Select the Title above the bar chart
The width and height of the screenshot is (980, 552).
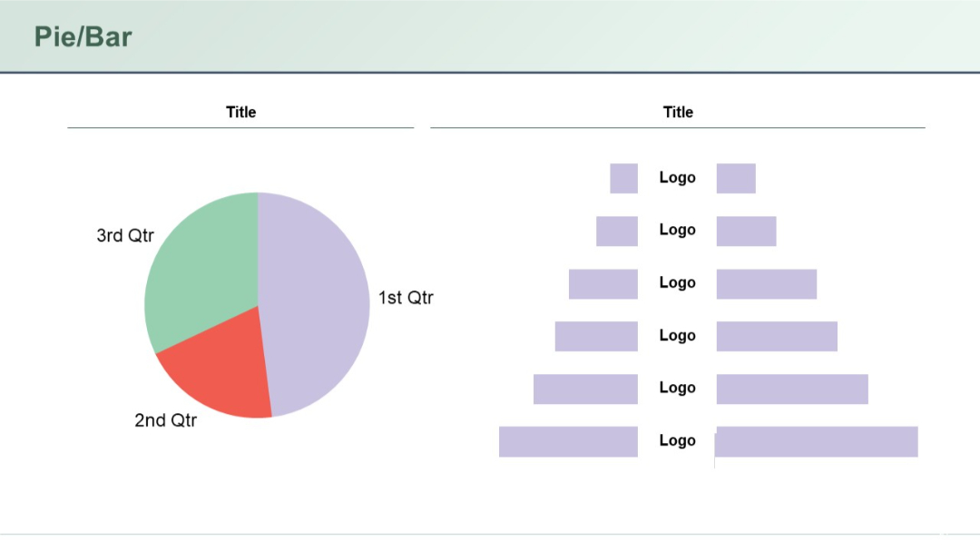point(679,112)
